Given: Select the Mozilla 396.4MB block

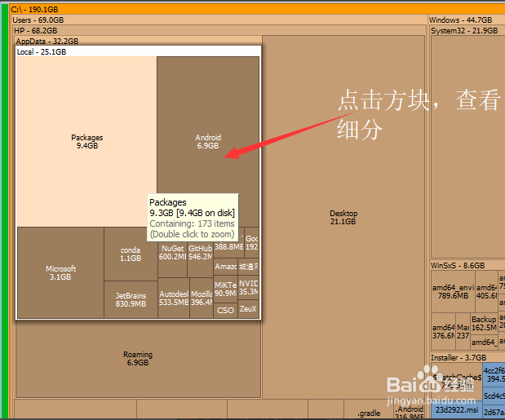Looking at the screenshot, I should (x=202, y=298).
